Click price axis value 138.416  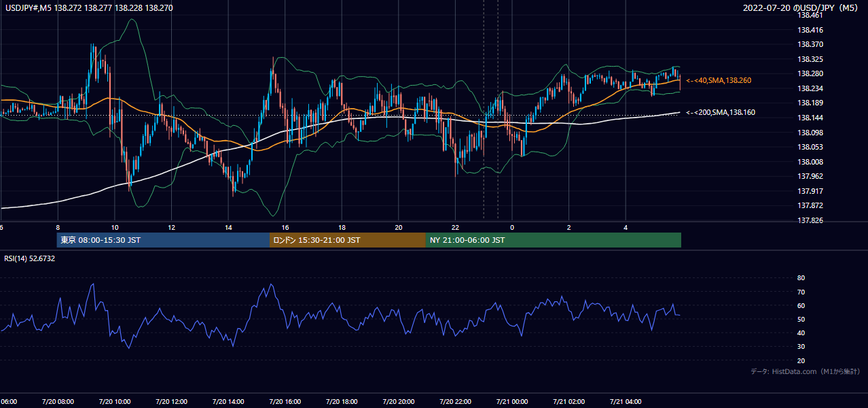[x=811, y=30]
